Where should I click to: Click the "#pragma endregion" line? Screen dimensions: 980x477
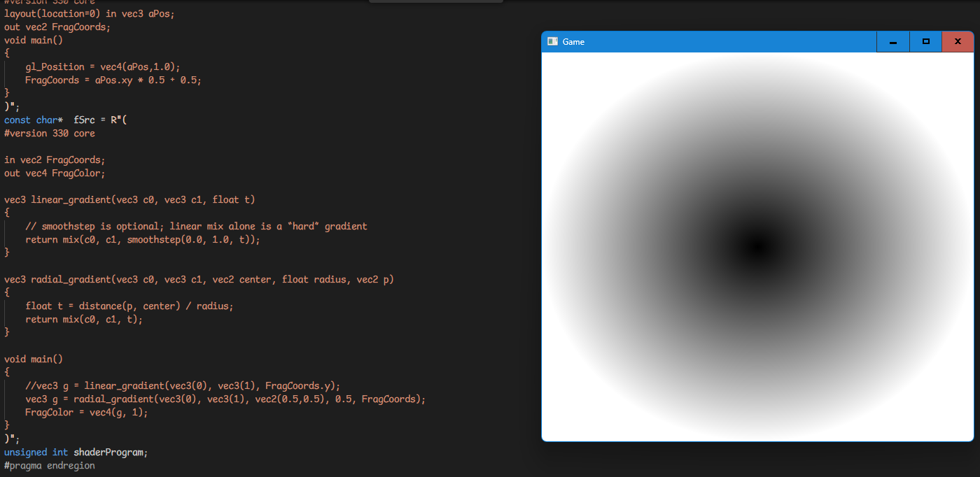coord(49,466)
